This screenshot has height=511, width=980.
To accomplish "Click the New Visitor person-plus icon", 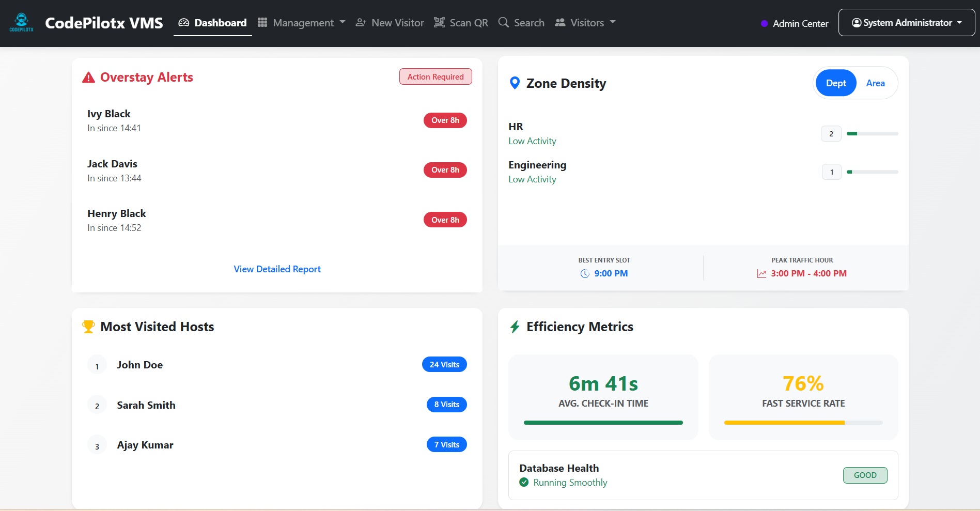I will pyautogui.click(x=360, y=22).
